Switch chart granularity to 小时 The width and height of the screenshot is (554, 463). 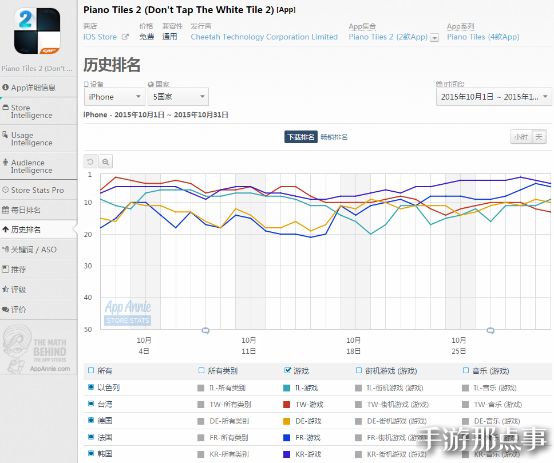point(521,137)
